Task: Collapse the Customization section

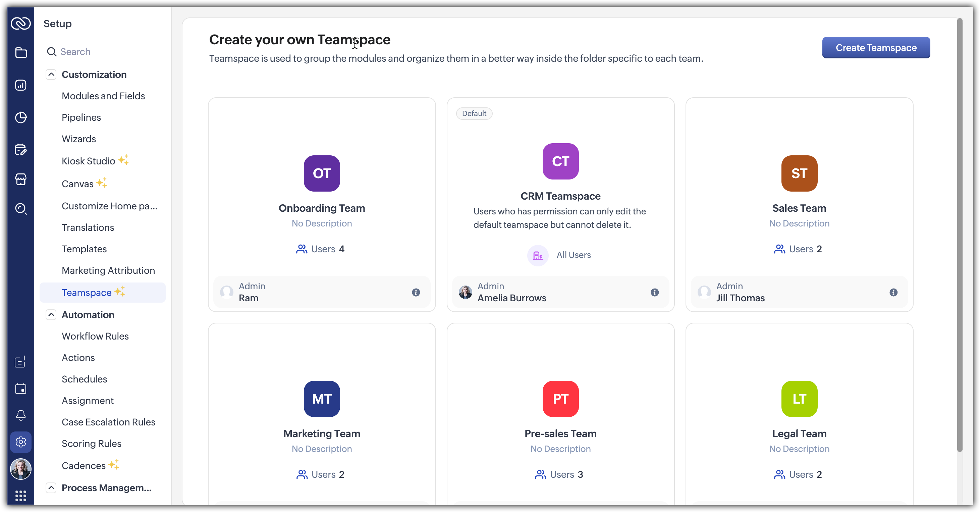Action: [x=51, y=74]
